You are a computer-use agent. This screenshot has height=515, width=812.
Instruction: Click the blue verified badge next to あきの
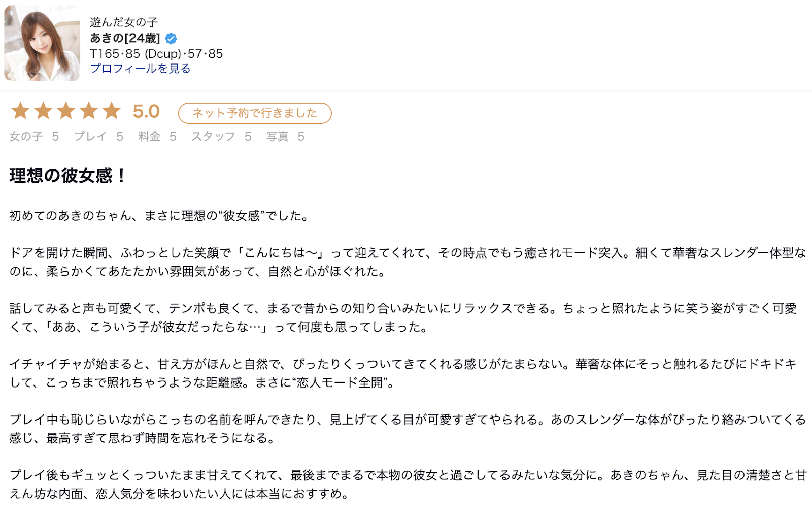[x=171, y=38]
